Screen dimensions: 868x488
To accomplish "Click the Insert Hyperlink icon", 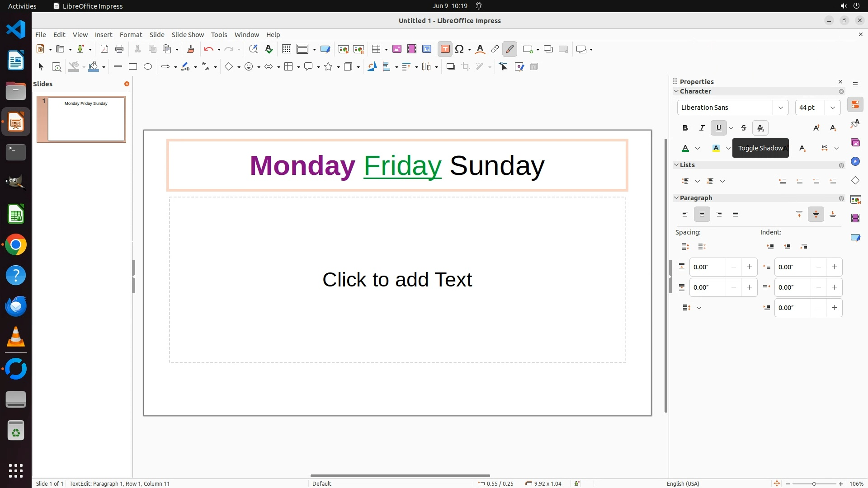I will [495, 49].
